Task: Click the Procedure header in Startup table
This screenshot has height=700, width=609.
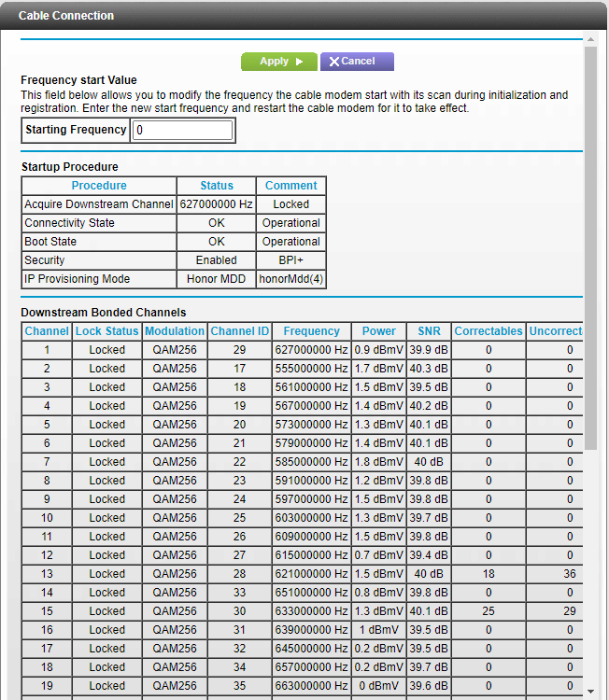Action: pos(99,186)
